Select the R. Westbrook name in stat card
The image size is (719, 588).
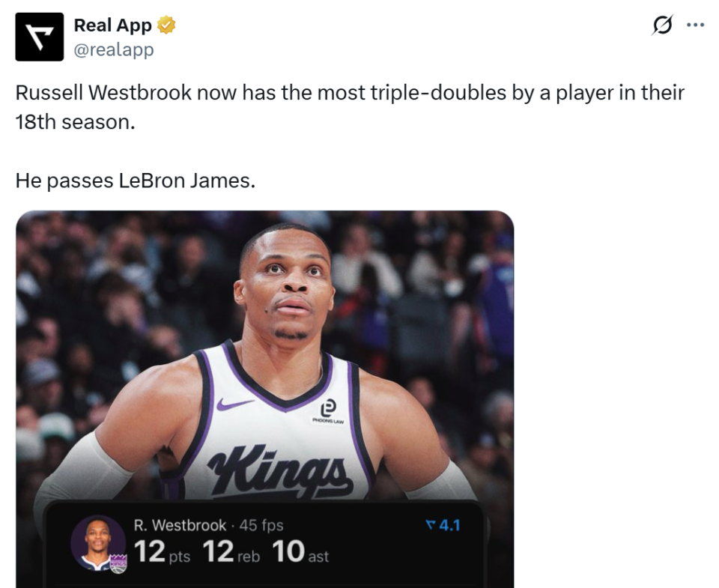pyautogui.click(x=180, y=525)
